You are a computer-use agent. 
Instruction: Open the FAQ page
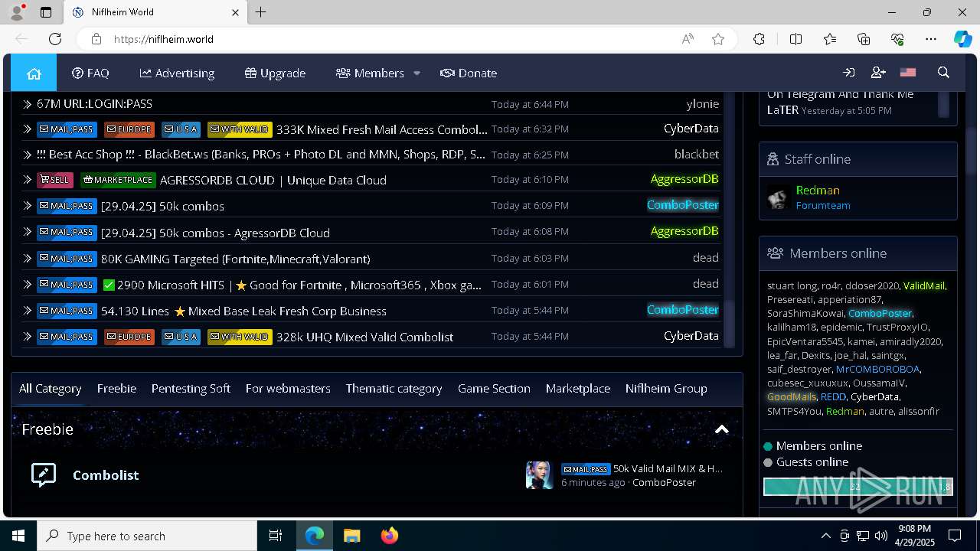[90, 73]
